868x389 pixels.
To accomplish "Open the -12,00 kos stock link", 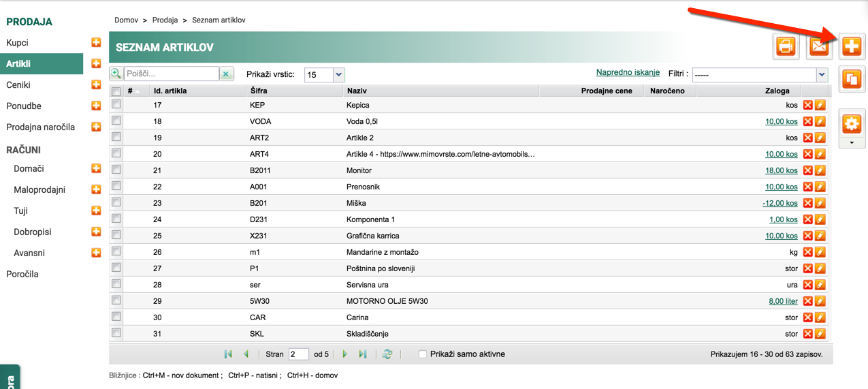I will point(780,203).
